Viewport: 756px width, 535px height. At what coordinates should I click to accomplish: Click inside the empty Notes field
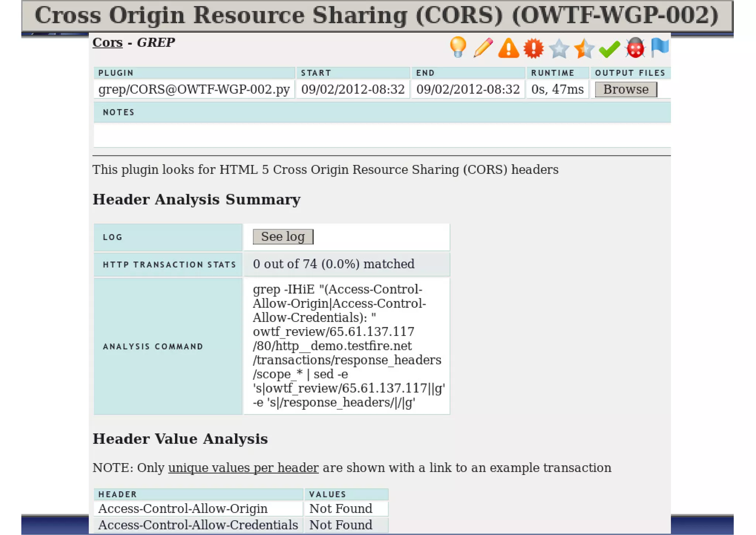[x=382, y=135]
